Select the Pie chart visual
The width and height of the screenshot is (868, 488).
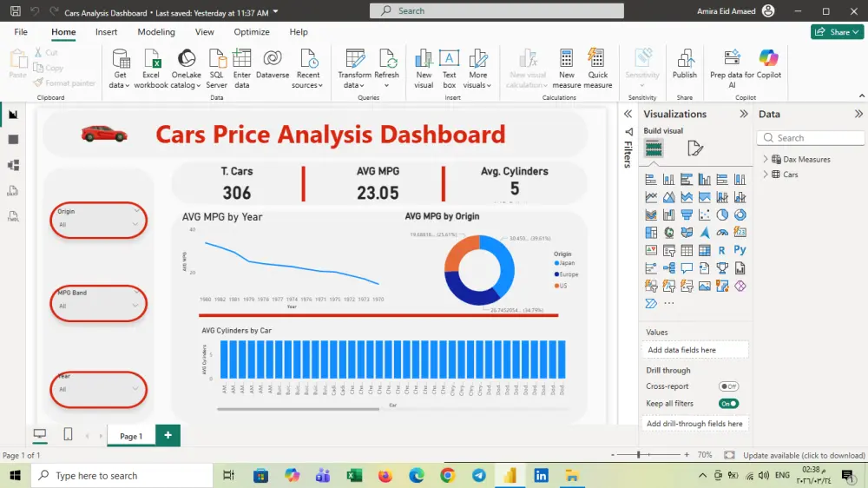pos(722,215)
